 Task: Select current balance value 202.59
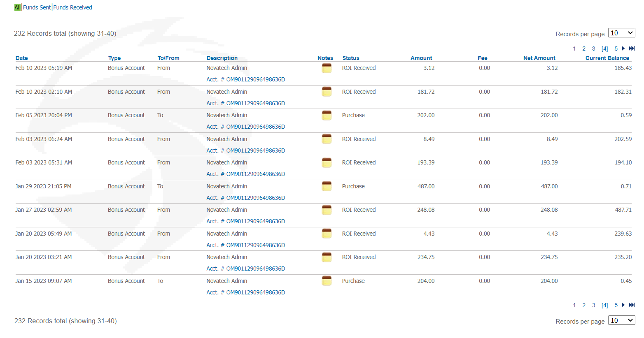pyautogui.click(x=623, y=139)
